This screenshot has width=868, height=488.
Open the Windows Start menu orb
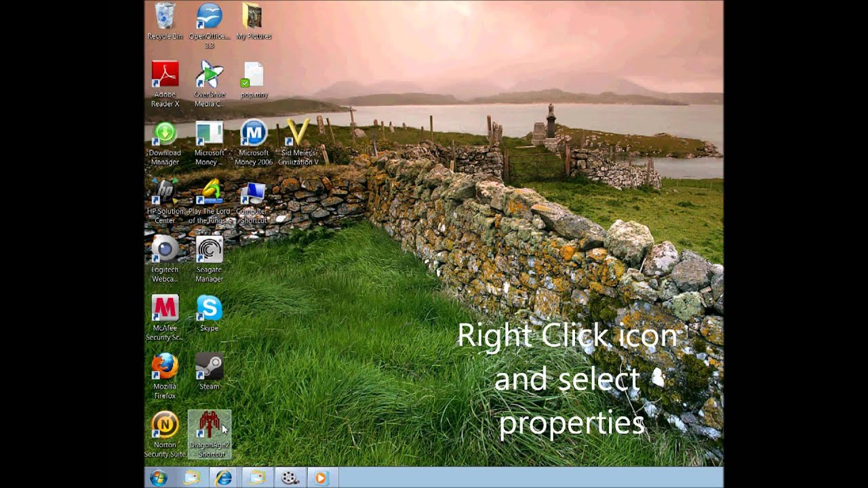[x=159, y=478]
